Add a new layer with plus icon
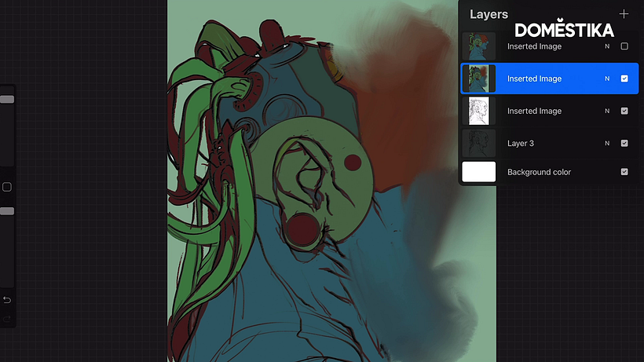The height and width of the screenshot is (362, 644). point(624,14)
